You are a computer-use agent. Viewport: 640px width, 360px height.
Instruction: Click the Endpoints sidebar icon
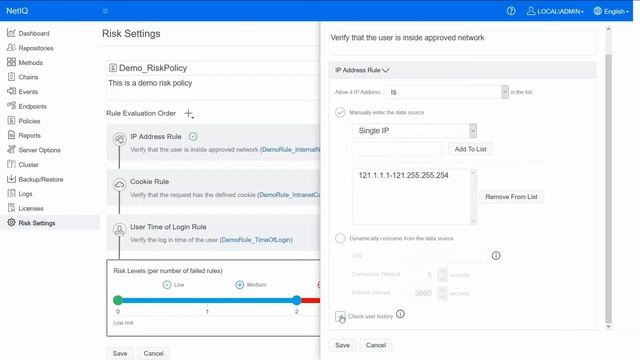pyautogui.click(x=11, y=106)
